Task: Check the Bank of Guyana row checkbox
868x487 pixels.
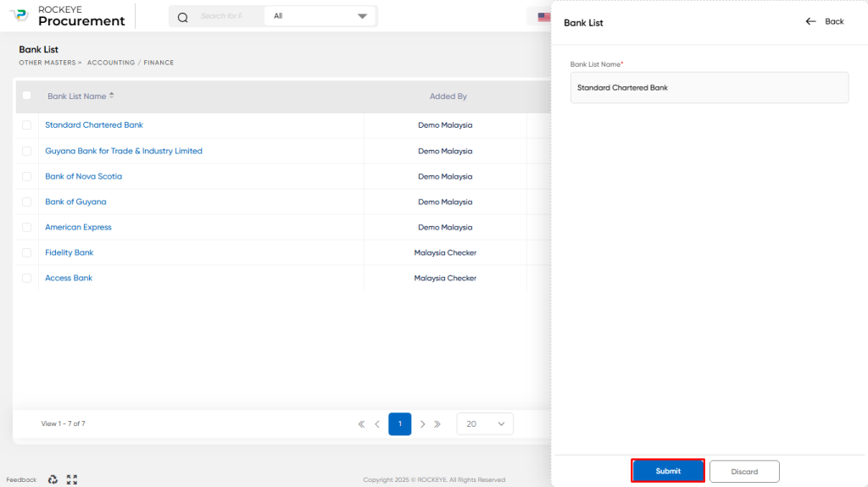Action: coord(26,202)
